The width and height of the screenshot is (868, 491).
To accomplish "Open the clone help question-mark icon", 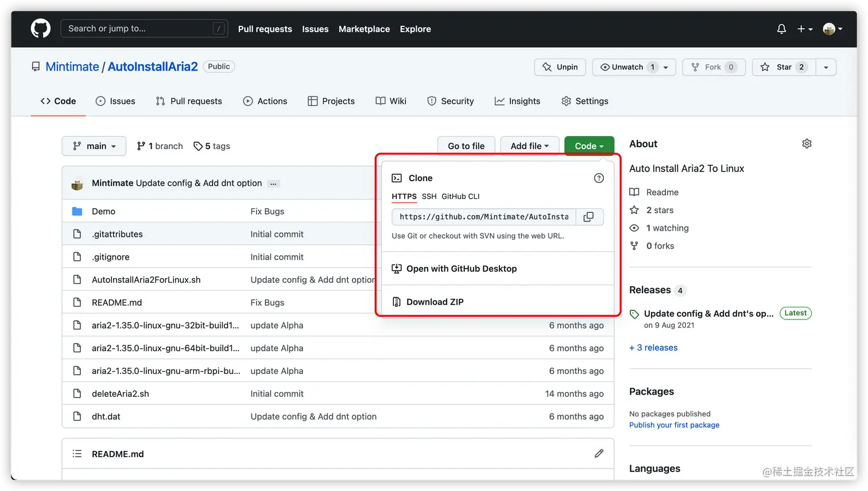I will point(599,178).
